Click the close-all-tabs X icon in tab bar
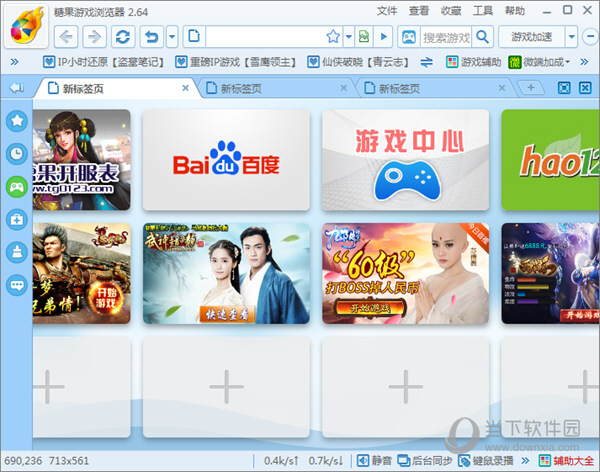The height and width of the screenshot is (472, 600). pyautogui.click(x=585, y=88)
